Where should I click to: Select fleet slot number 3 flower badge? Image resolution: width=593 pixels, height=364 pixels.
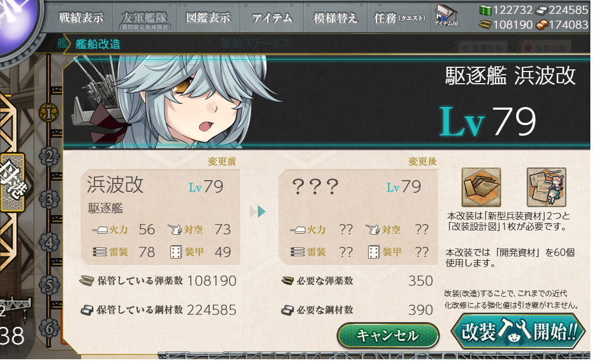(x=49, y=200)
